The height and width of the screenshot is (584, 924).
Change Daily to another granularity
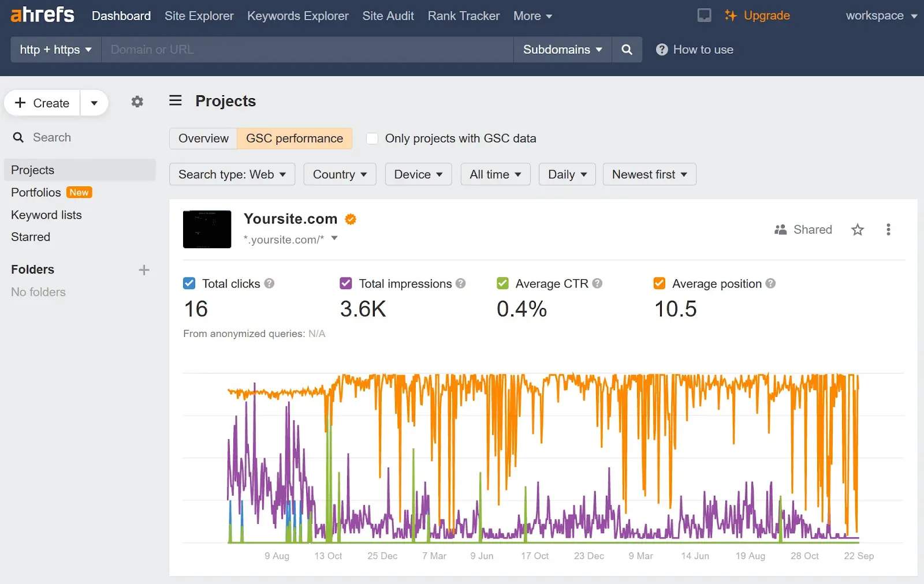567,174
